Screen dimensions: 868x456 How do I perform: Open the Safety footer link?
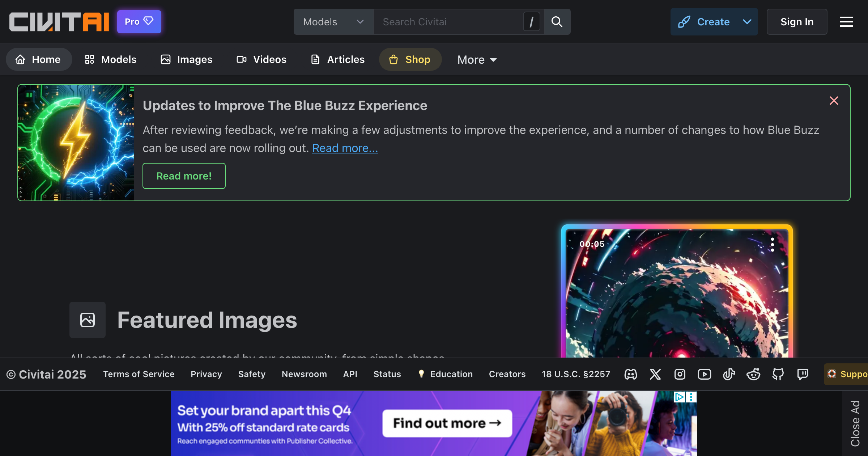pyautogui.click(x=252, y=374)
